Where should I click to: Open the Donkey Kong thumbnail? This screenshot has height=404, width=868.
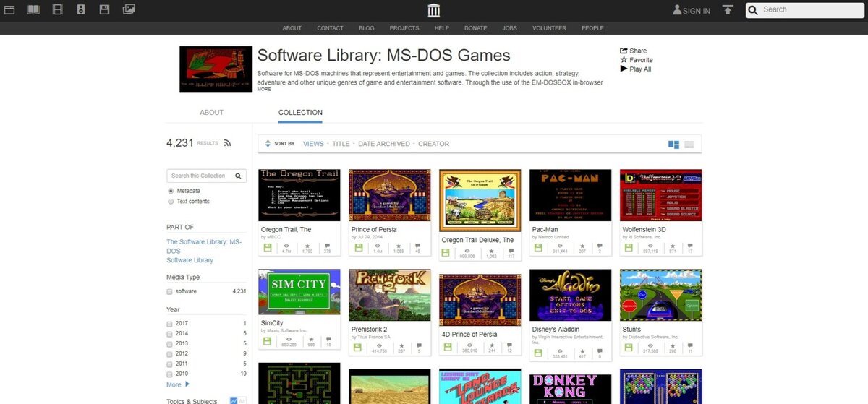570,387
